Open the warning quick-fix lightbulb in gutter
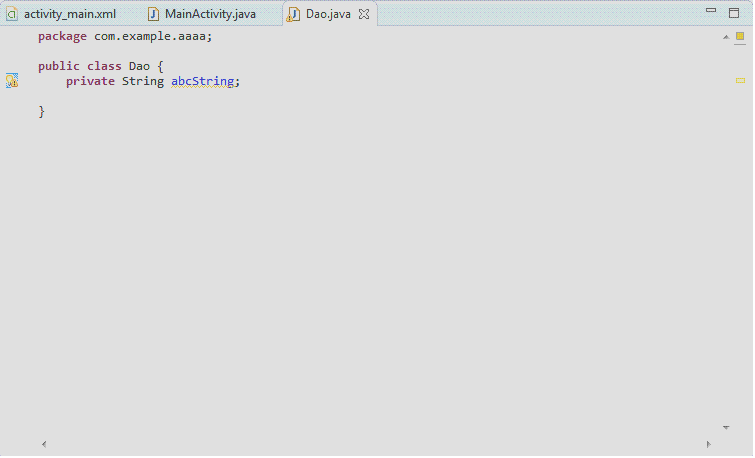755x458 pixels. pyautogui.click(x=12, y=80)
